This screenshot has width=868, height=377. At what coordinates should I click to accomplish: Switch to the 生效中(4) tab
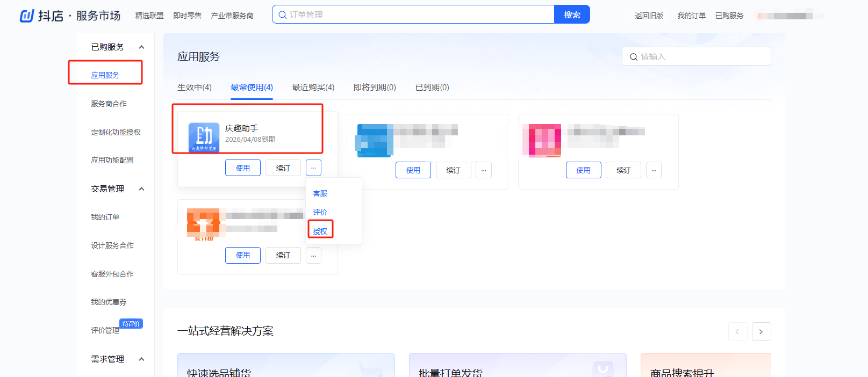coord(195,88)
